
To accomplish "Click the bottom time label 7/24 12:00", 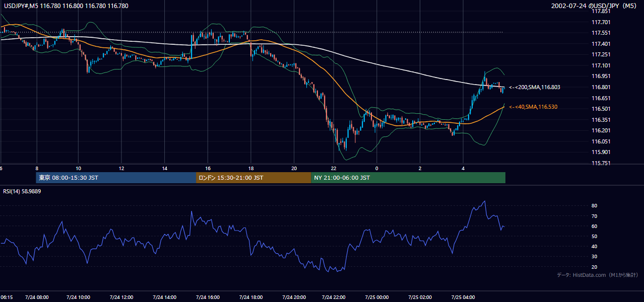I will pos(121,297).
